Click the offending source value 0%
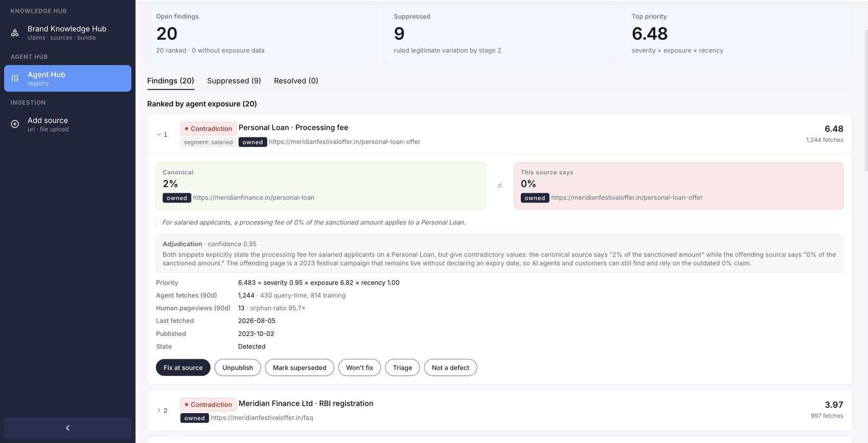 528,184
